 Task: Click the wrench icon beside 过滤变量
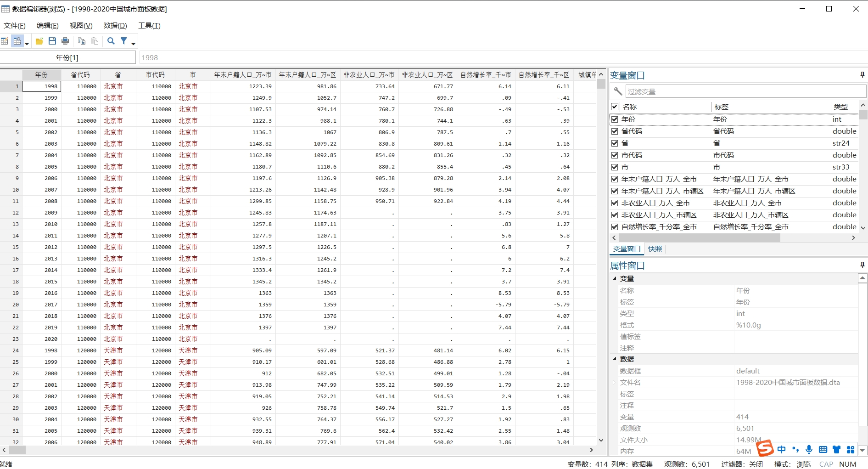618,91
